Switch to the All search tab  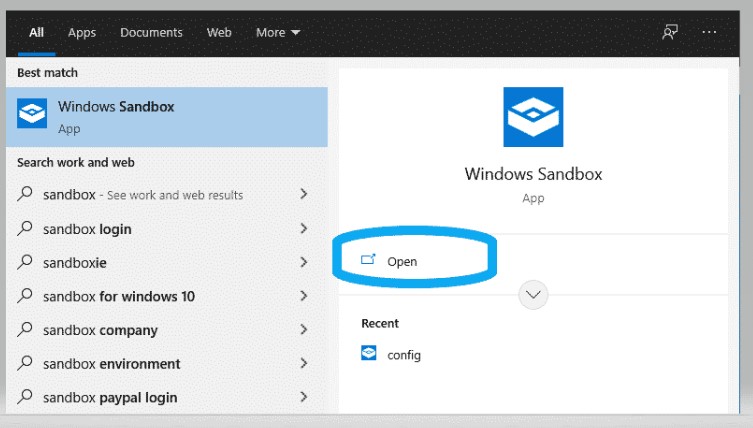click(x=36, y=33)
